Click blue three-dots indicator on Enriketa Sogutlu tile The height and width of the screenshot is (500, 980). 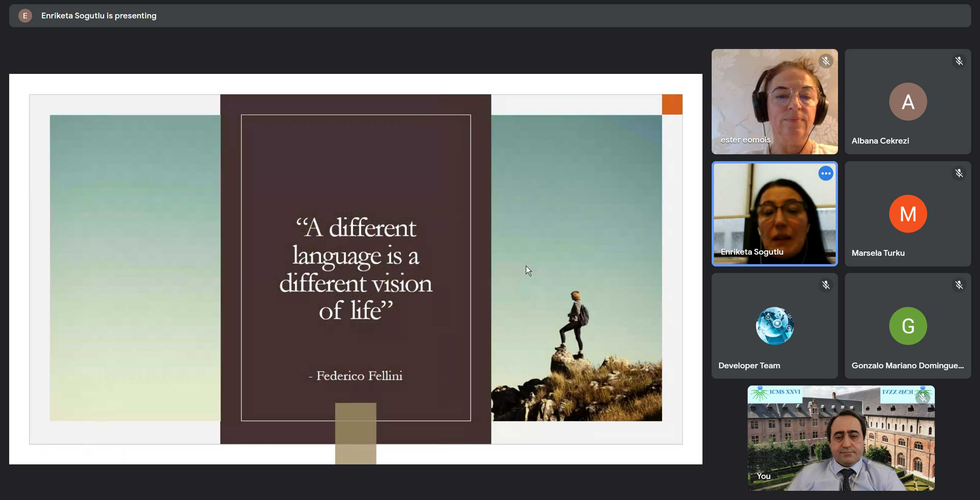point(826,173)
